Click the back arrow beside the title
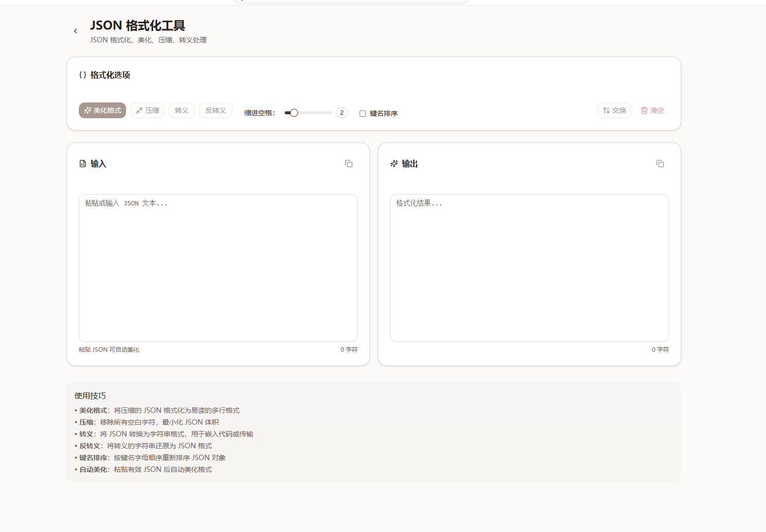The width and height of the screenshot is (766, 532). tap(75, 31)
